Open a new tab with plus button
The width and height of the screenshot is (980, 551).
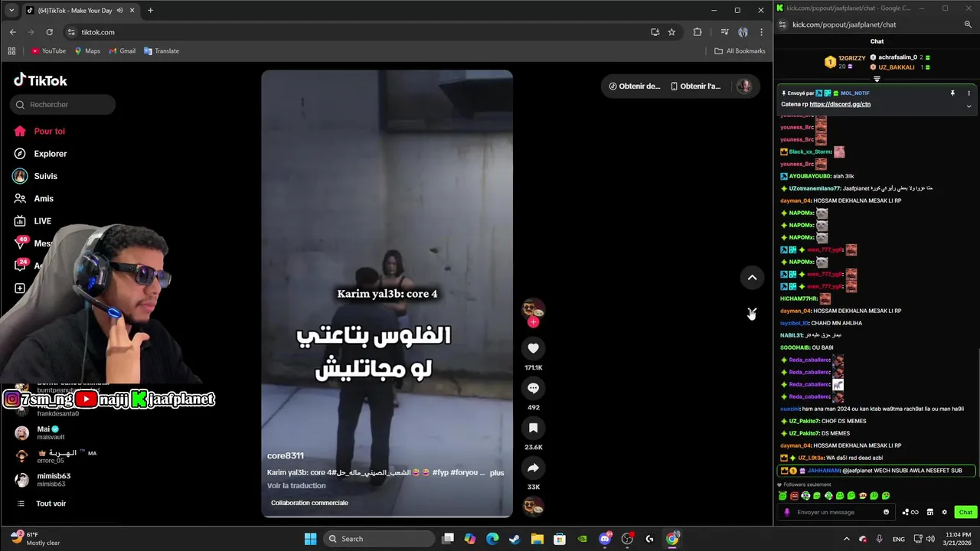150,10
